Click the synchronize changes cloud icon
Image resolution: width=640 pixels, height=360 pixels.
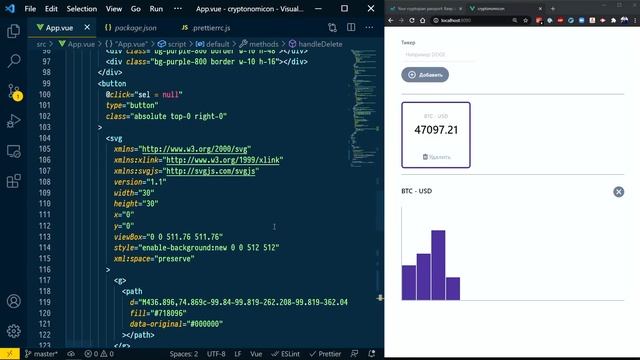[71, 354]
